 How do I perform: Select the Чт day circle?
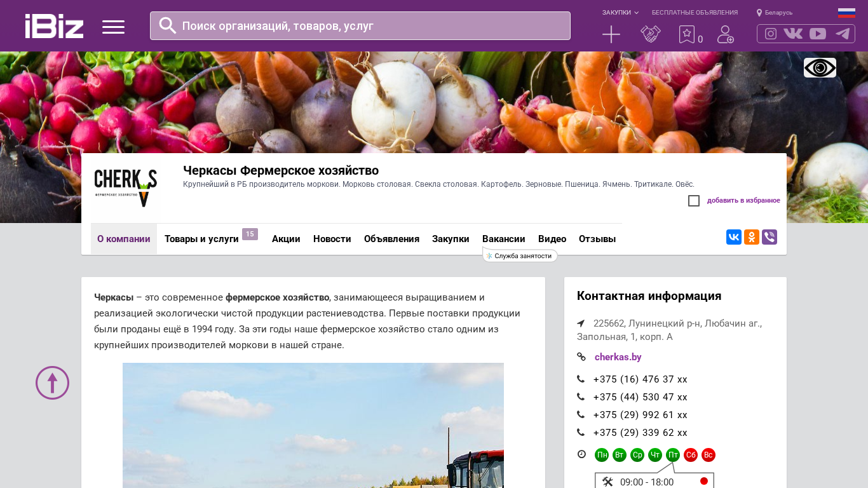point(655,455)
